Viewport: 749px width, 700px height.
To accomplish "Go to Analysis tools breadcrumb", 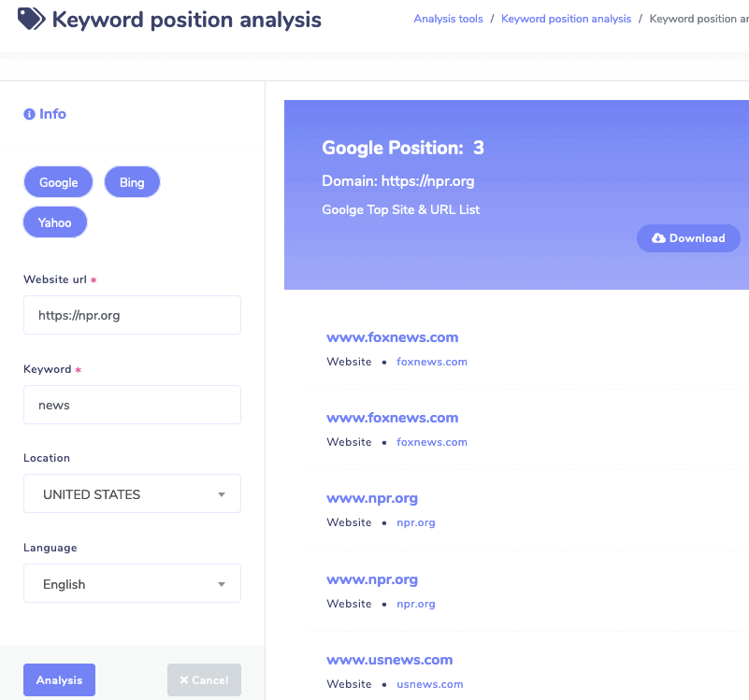I will coord(448,19).
